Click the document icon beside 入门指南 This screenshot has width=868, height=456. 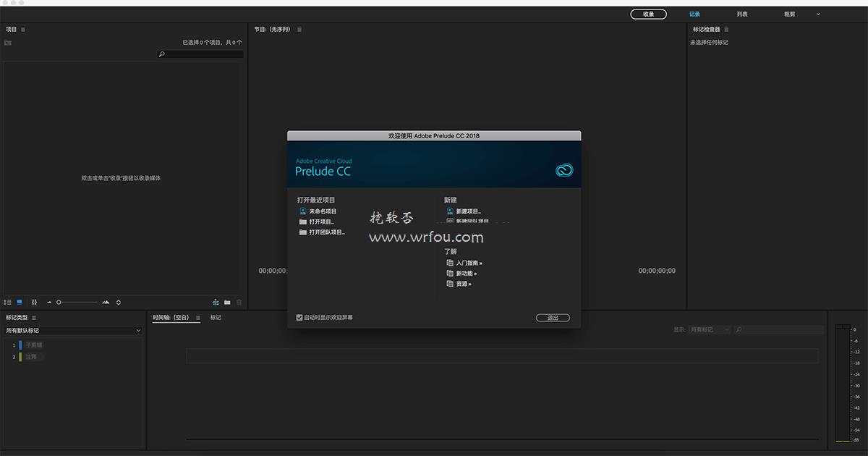[x=450, y=263]
